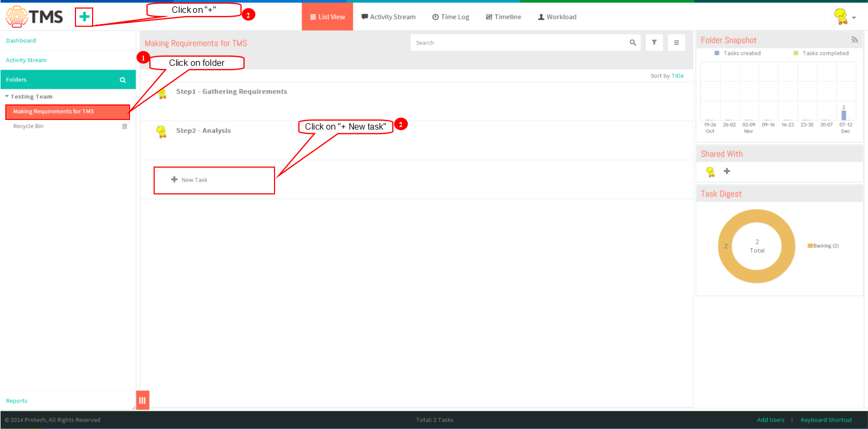The image size is (868, 429).
Task: Open the Activity Stream tab
Action: point(389,17)
